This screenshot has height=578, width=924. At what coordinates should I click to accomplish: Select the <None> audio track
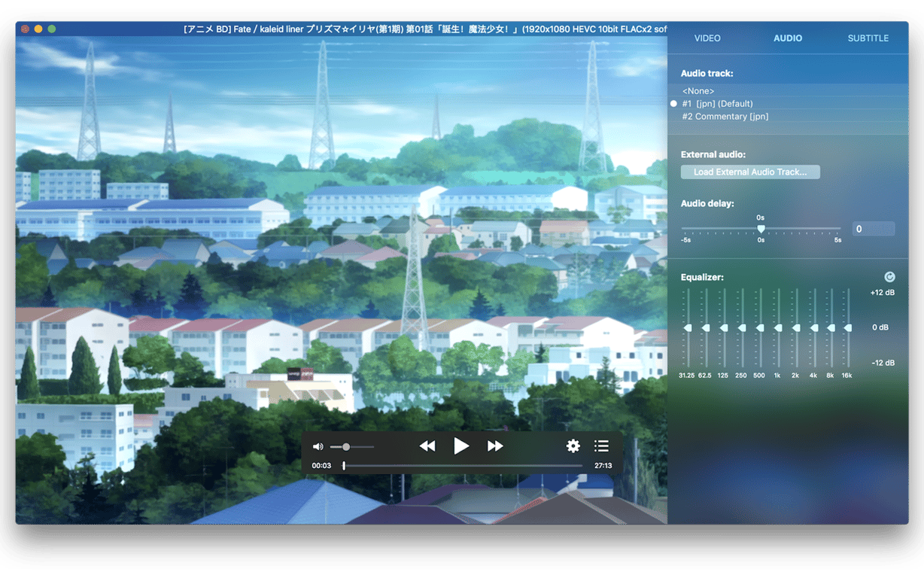pos(698,90)
